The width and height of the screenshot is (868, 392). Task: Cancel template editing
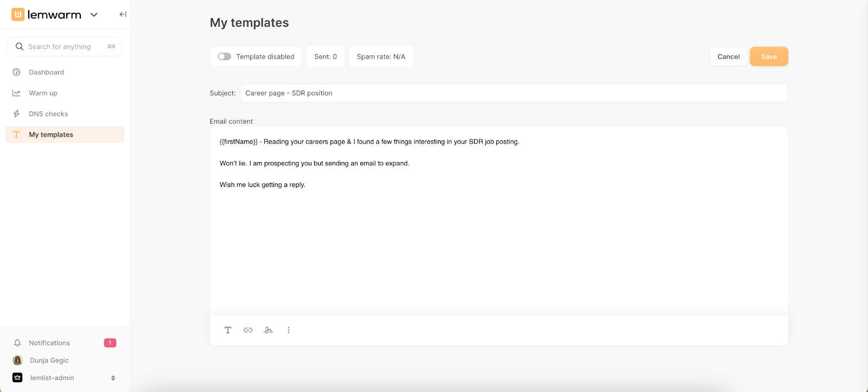click(728, 56)
